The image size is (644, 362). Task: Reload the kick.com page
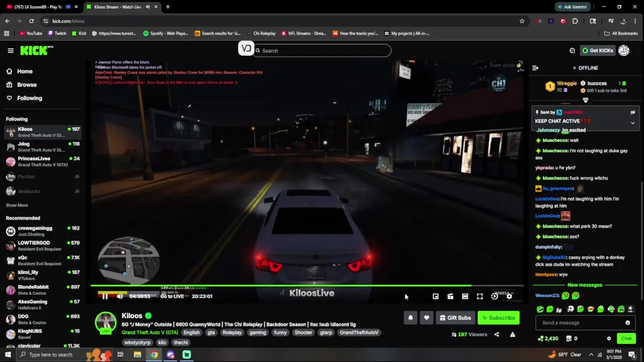[x=31, y=21]
